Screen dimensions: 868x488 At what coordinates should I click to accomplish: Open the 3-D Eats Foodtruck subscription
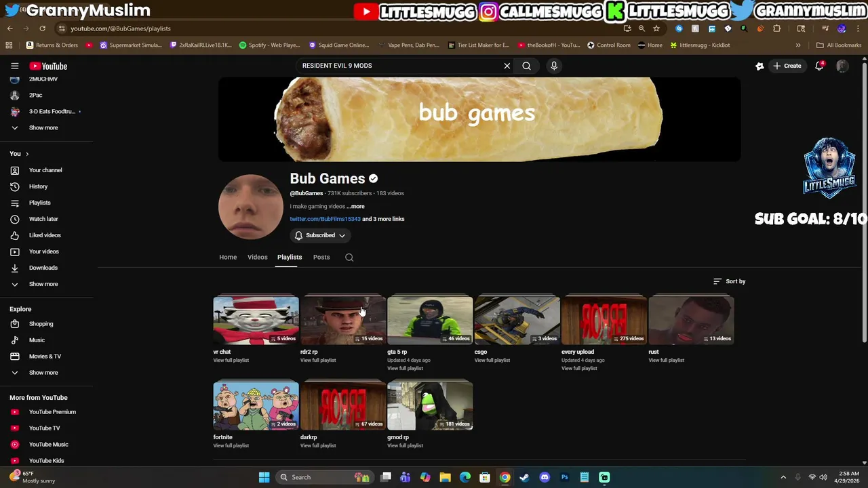tap(52, 111)
